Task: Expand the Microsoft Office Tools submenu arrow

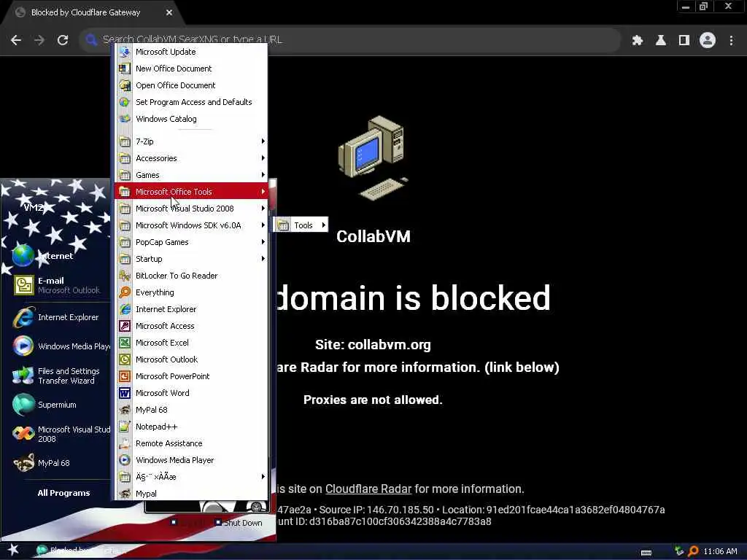Action: coord(263,192)
